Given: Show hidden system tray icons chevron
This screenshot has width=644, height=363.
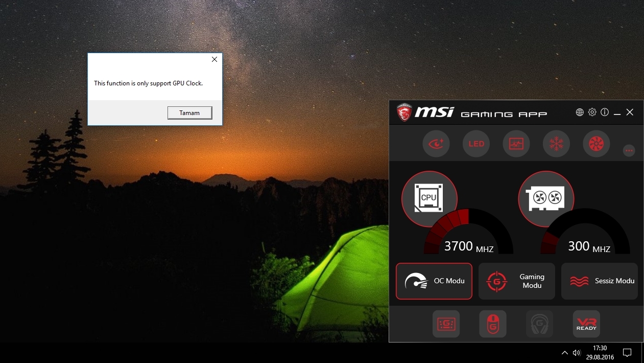Looking at the screenshot, I should click(564, 353).
